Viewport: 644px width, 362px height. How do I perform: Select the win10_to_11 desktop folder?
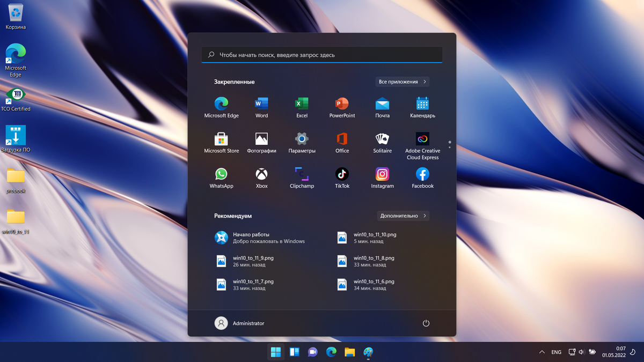(16, 221)
